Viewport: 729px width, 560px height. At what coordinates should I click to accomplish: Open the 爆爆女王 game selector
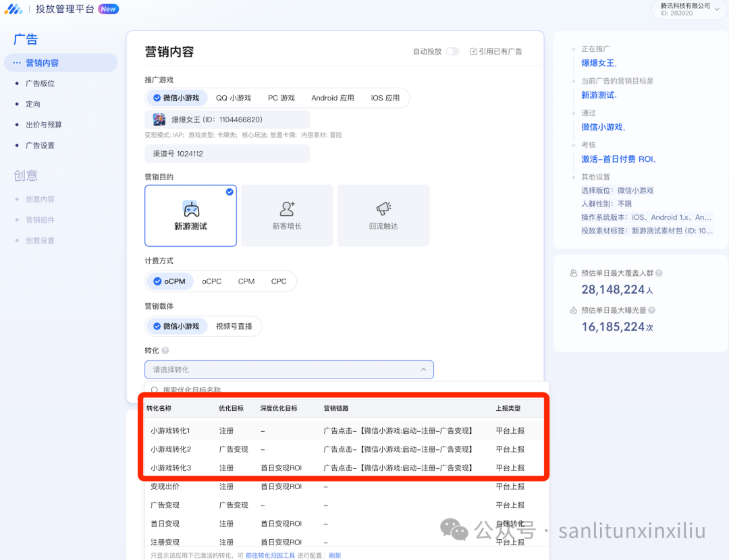227,119
